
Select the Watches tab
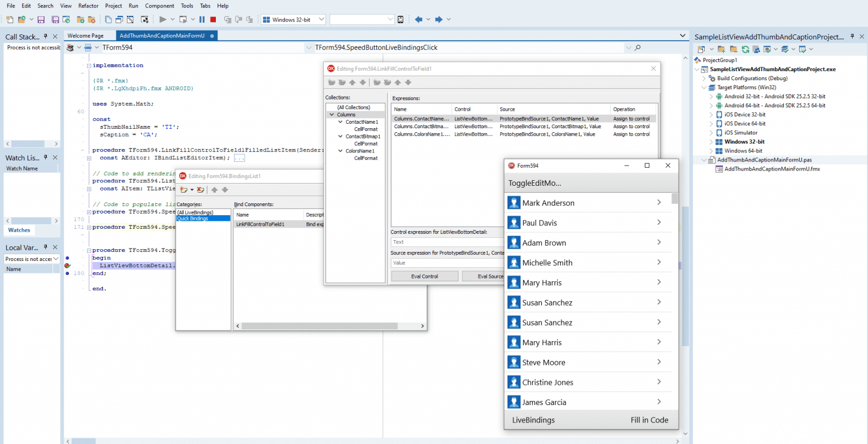tap(19, 230)
